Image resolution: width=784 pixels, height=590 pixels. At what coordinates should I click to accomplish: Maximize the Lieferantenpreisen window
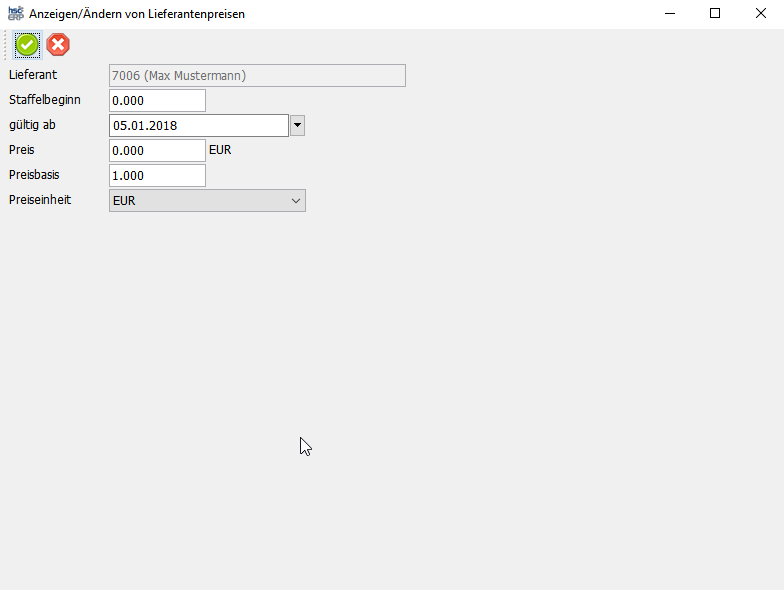click(714, 14)
